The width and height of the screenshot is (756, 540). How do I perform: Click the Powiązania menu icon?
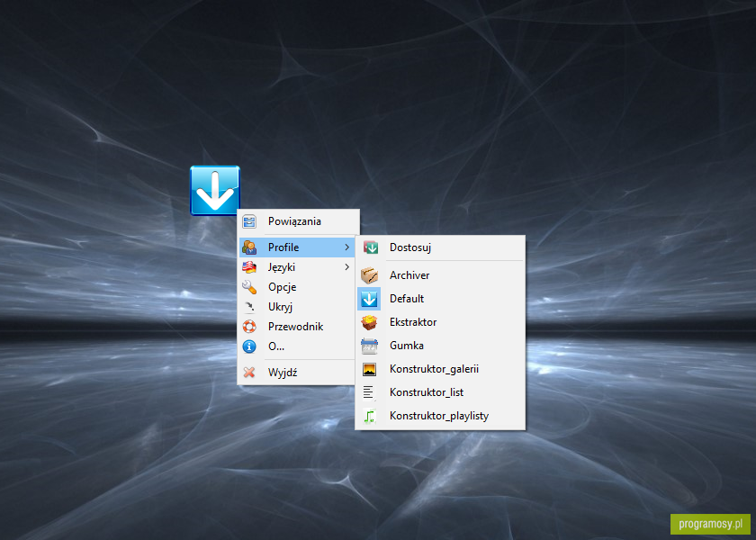tap(249, 221)
